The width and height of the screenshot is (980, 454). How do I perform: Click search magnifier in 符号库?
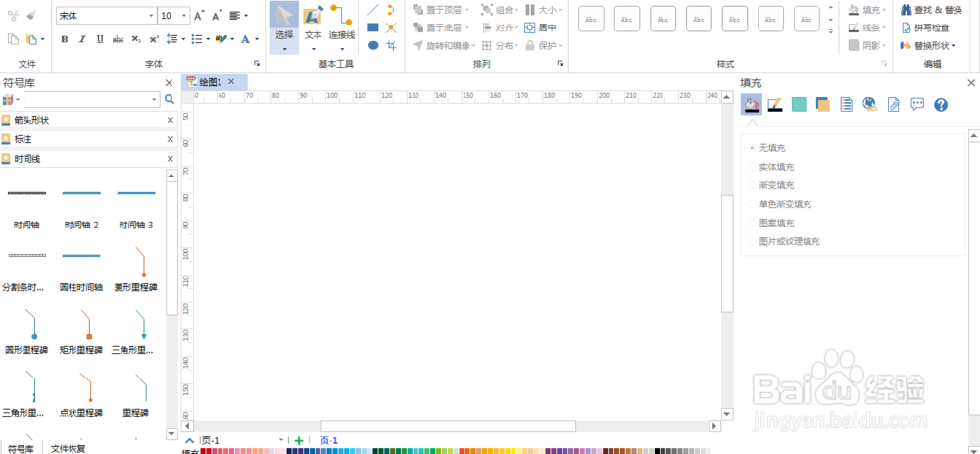coord(170,99)
